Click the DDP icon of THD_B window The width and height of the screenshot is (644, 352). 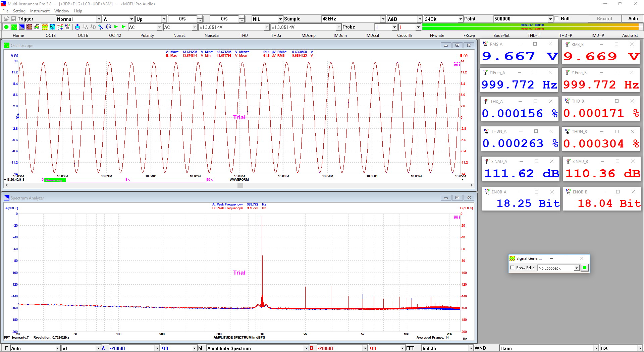(567, 101)
